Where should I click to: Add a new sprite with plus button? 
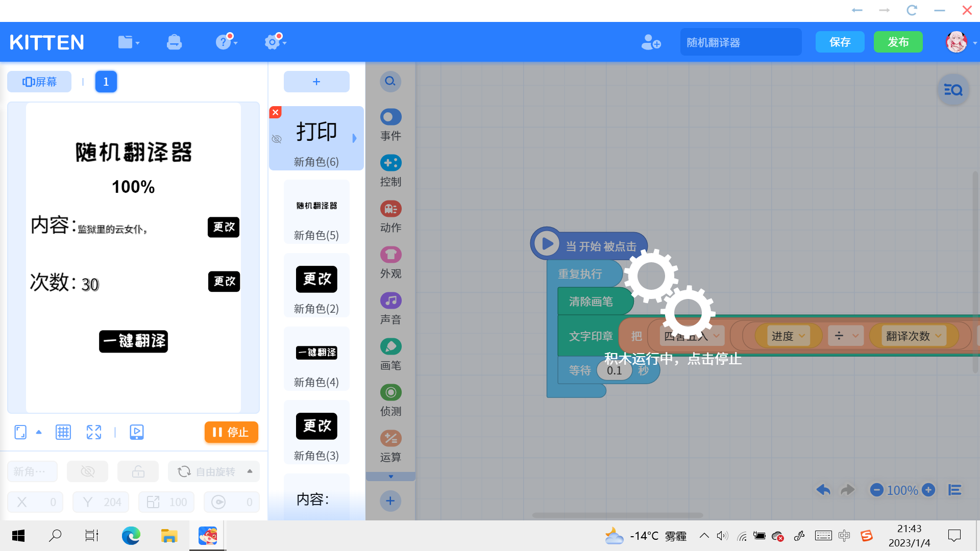316,82
